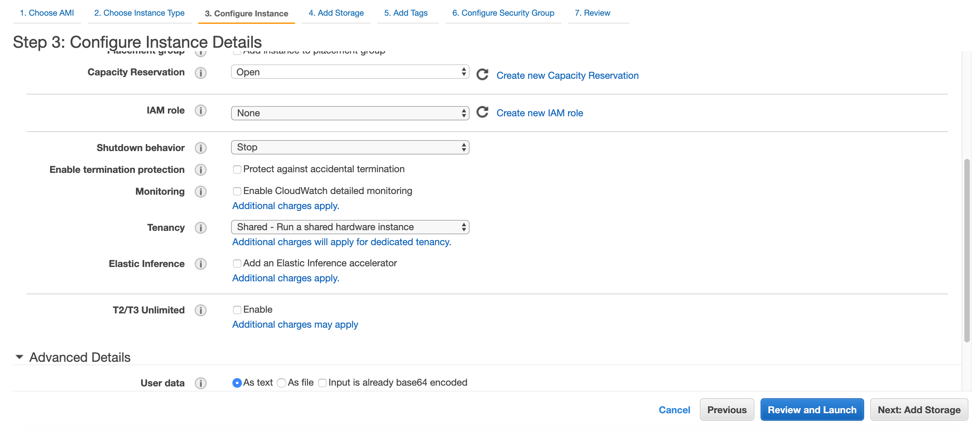Refresh the IAM role list
Image resolution: width=980 pixels, height=431 pixels.
483,112
